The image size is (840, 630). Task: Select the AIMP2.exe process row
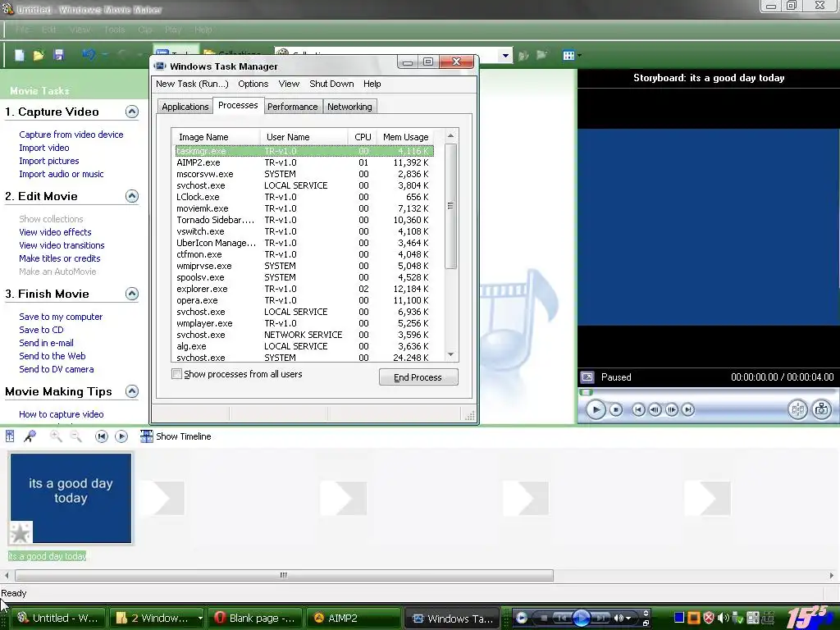(x=304, y=162)
